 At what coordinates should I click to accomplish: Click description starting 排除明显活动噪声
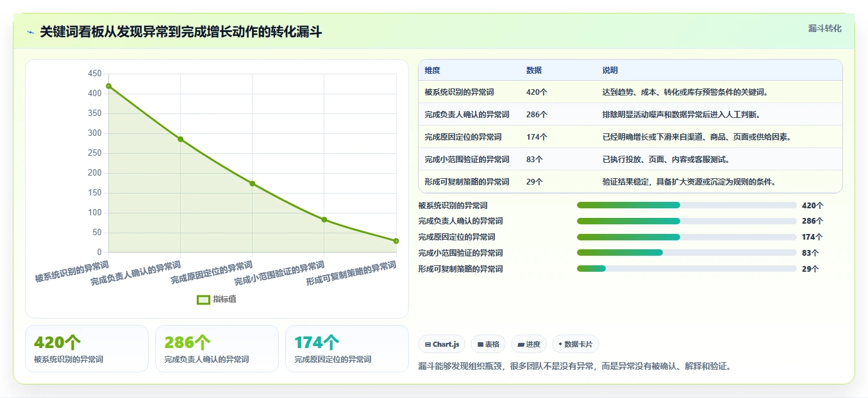pyautogui.click(x=681, y=115)
